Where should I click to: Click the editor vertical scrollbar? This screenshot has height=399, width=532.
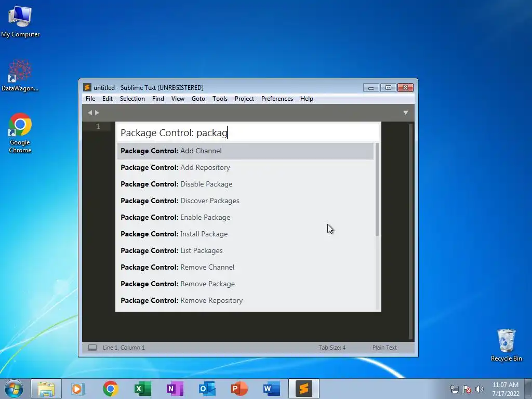(411, 231)
